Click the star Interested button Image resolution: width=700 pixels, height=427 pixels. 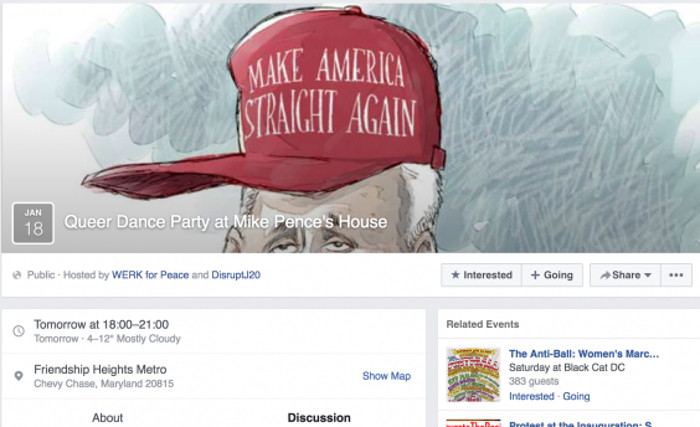482,275
